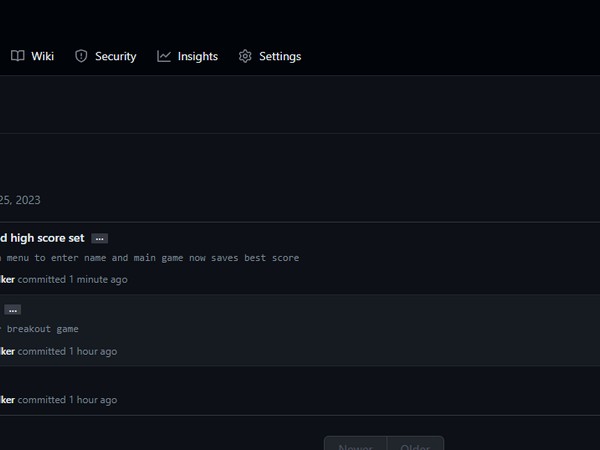This screenshot has height=450, width=600.
Task: Click the Settings gear icon
Action: coord(245,56)
